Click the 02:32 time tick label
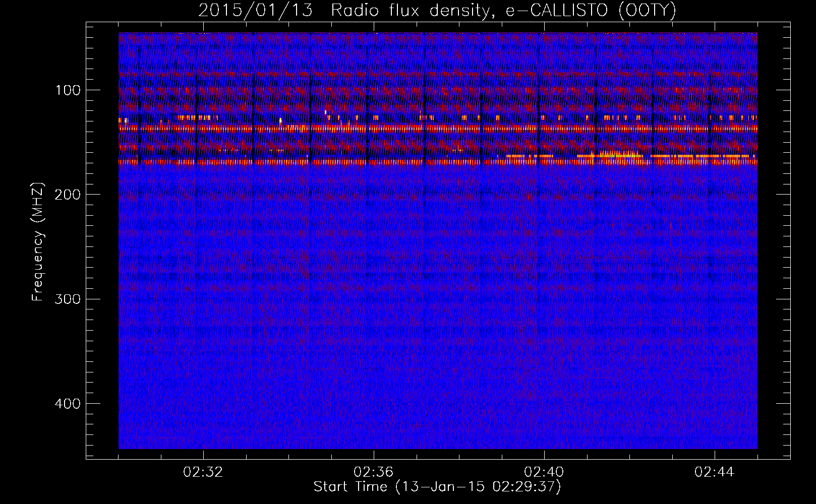This screenshot has height=504, width=816. [x=203, y=472]
